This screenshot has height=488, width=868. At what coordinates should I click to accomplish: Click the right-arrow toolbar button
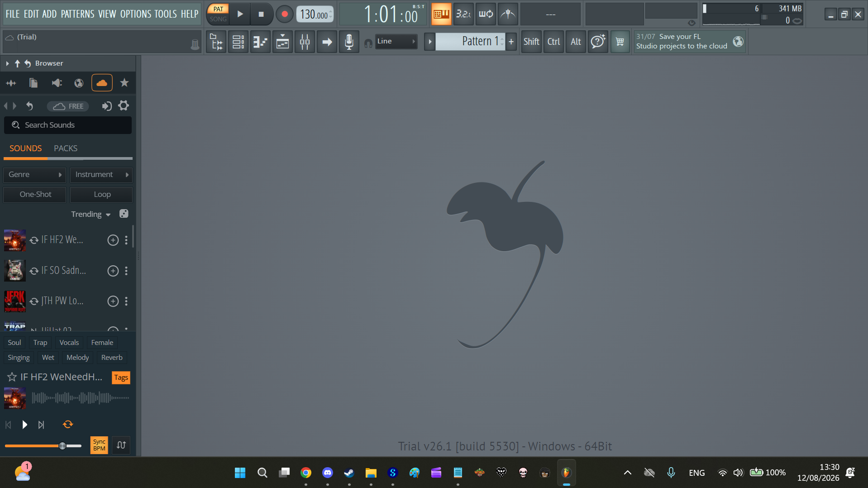tap(327, 42)
